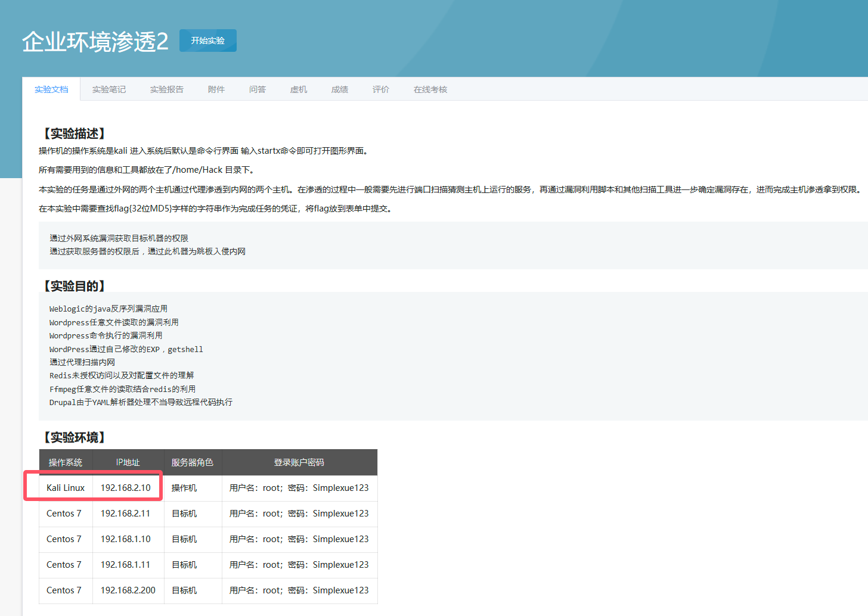Click the line 通过外网系统漏洞获取目标机器的权限

tap(119, 238)
